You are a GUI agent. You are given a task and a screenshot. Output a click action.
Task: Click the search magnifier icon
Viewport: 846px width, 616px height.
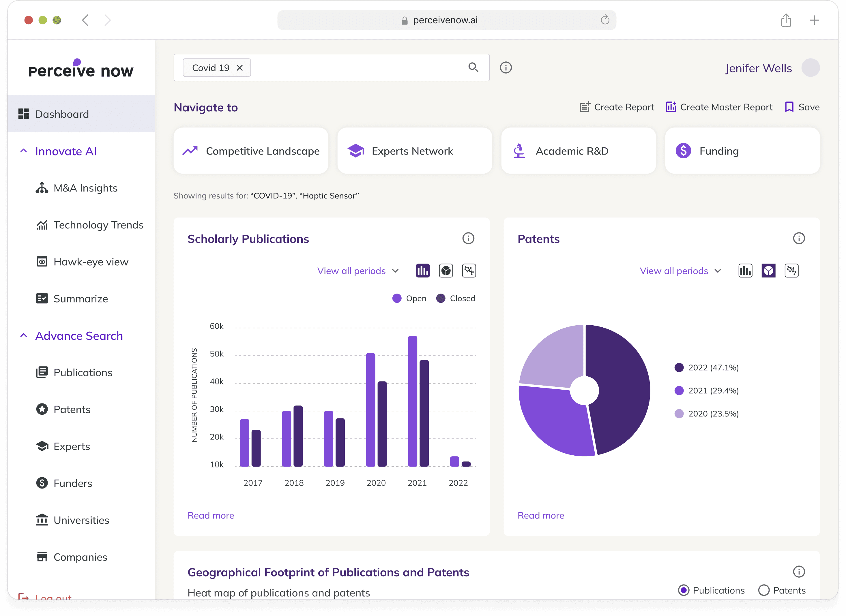(473, 67)
